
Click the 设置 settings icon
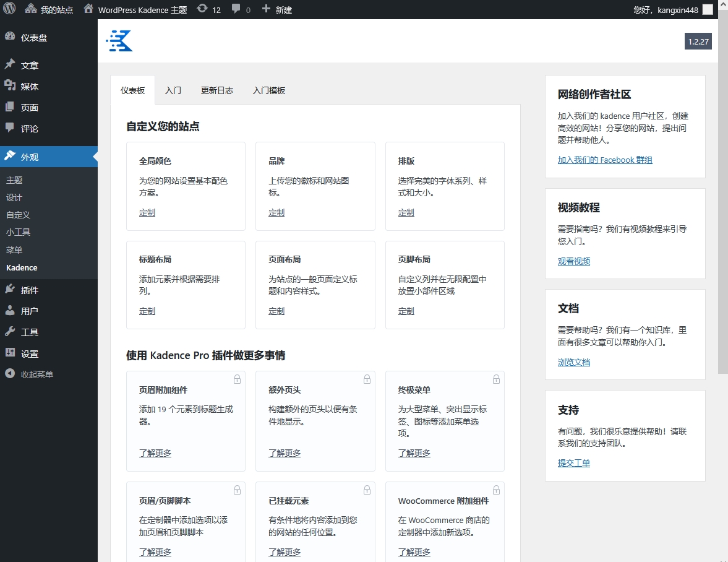tap(10, 353)
